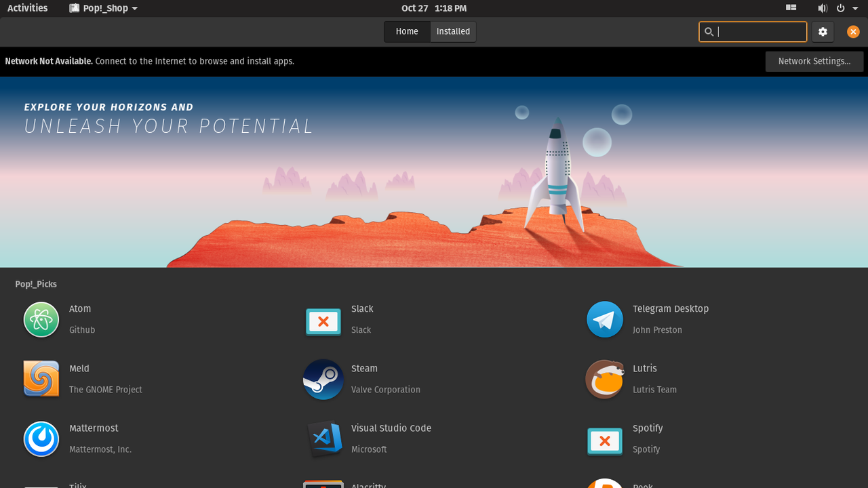Click the "Pop!_Picks" section heading

coord(36,285)
